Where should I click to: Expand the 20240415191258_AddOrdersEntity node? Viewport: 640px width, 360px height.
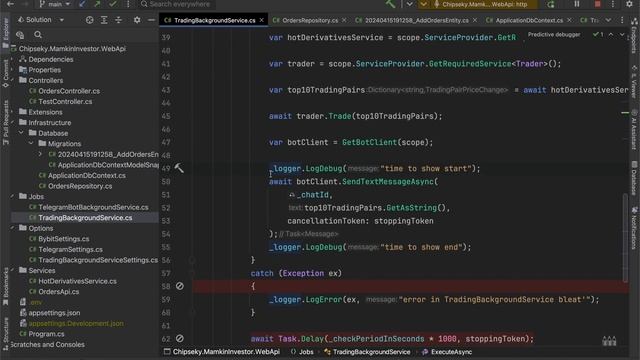click(x=40, y=154)
